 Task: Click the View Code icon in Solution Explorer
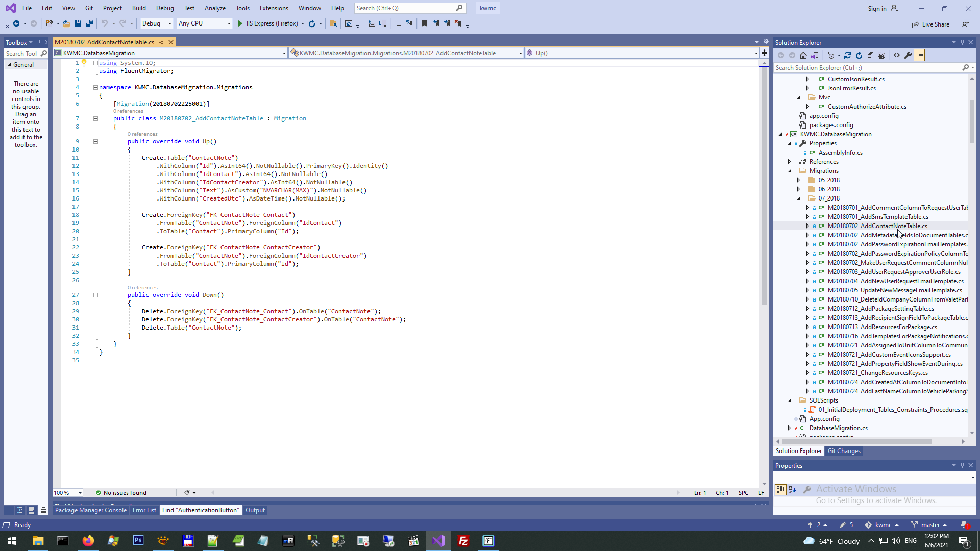pos(897,55)
